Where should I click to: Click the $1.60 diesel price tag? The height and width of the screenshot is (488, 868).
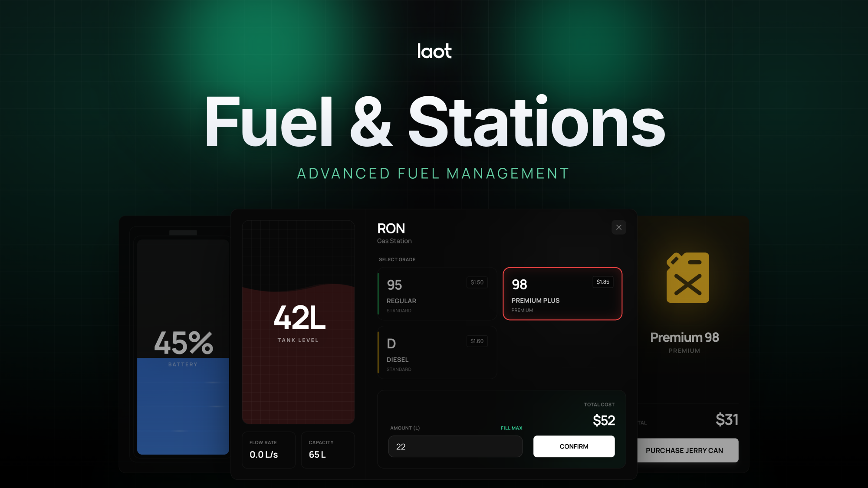pyautogui.click(x=477, y=341)
